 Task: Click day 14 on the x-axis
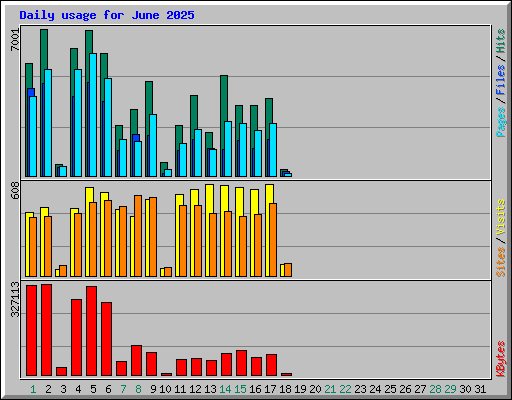[x=225, y=389]
